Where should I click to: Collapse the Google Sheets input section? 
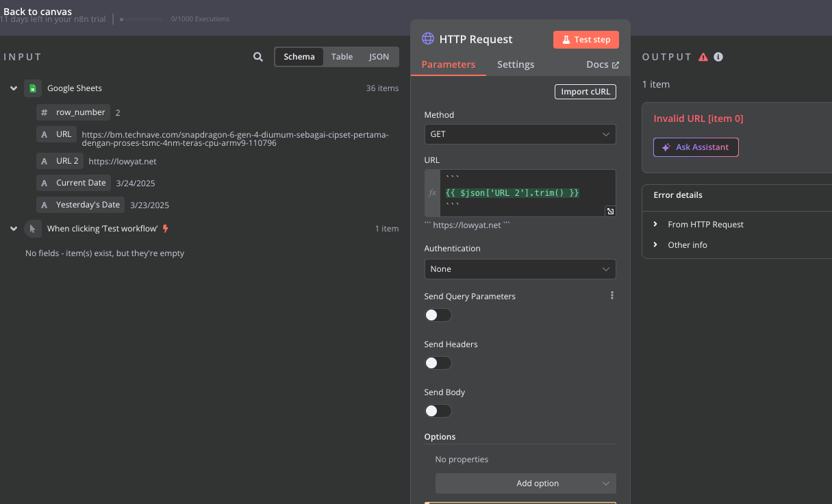pos(14,88)
